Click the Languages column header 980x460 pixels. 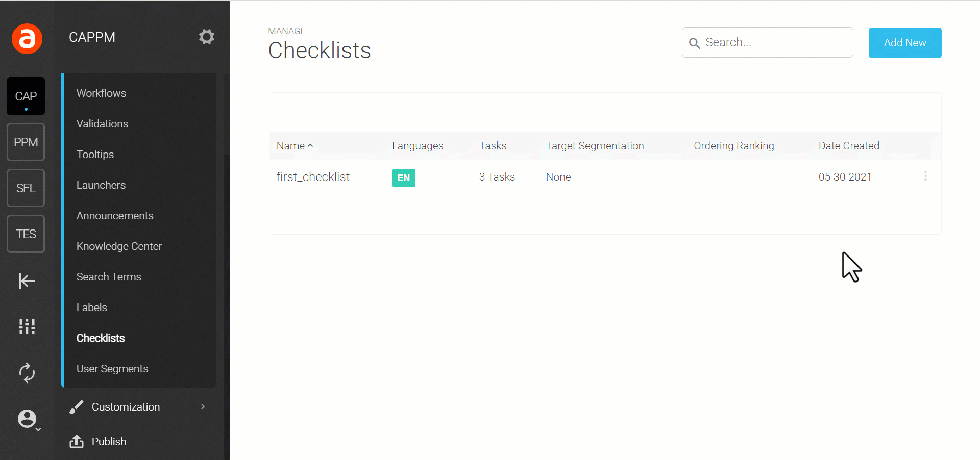pyautogui.click(x=418, y=146)
